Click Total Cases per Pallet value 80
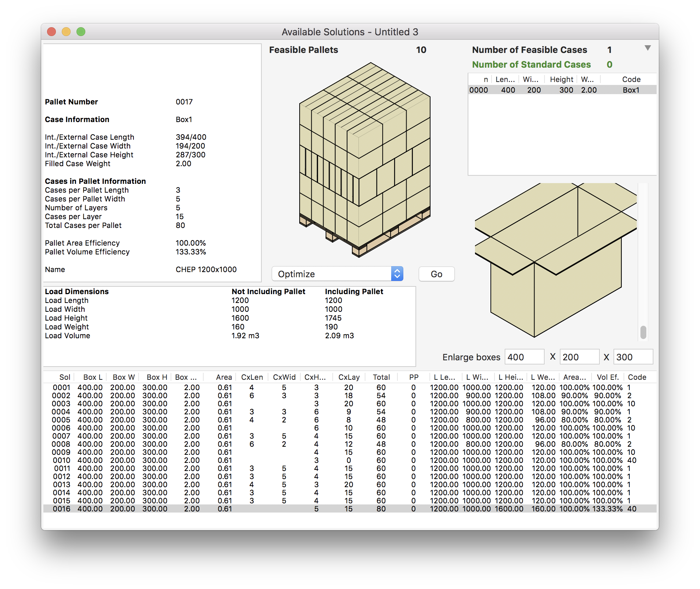 coord(180,225)
